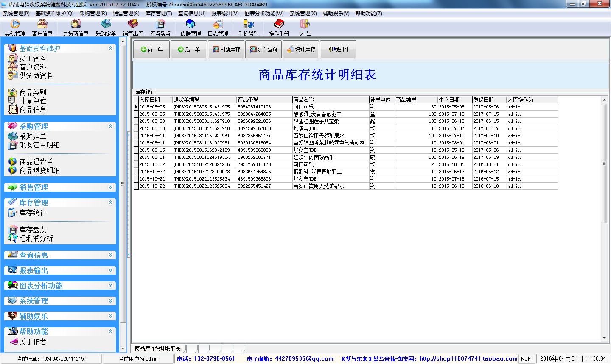The height and width of the screenshot is (364, 611).
Task: Open the 操作手册 red book icon
Action: tap(279, 27)
